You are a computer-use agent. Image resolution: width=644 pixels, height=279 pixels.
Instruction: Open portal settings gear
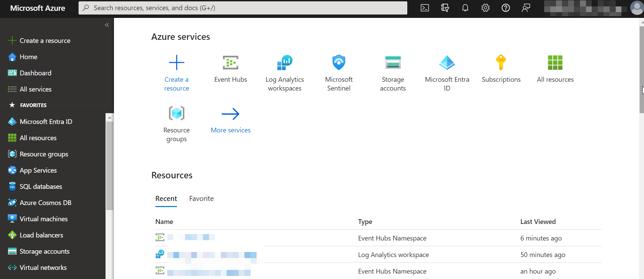click(x=486, y=8)
